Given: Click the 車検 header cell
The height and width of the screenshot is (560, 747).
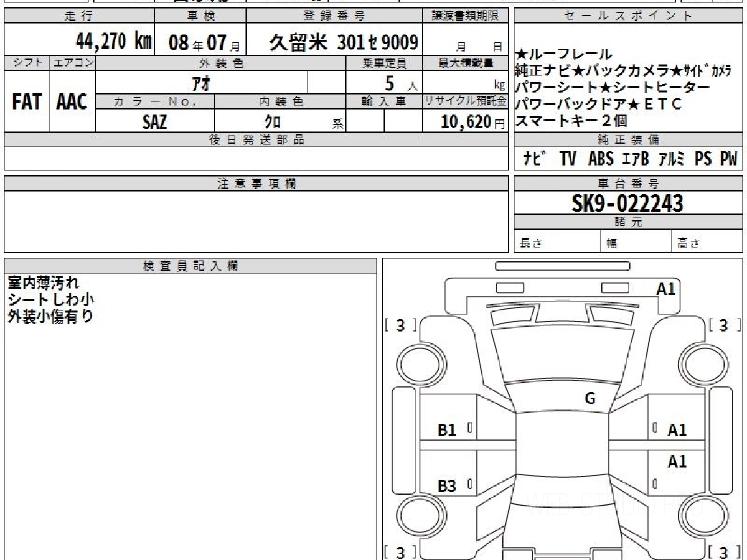Looking at the screenshot, I should click(200, 16).
